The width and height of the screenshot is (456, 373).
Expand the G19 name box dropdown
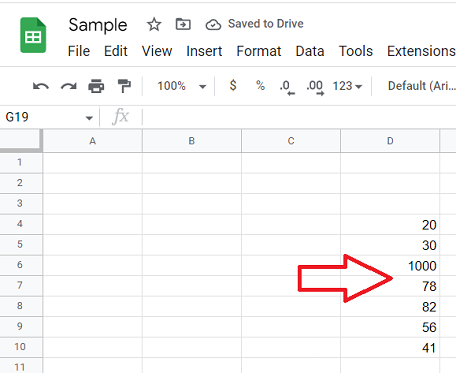[x=89, y=118]
